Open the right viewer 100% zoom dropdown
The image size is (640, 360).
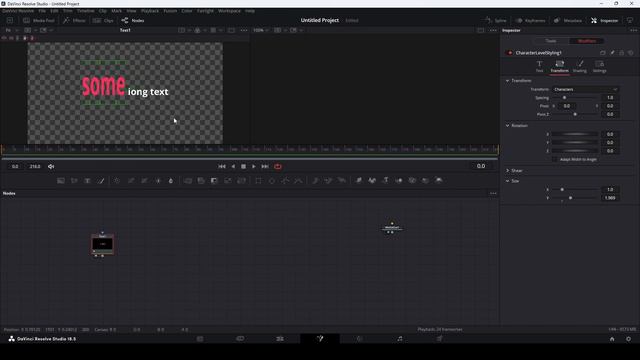(x=261, y=30)
